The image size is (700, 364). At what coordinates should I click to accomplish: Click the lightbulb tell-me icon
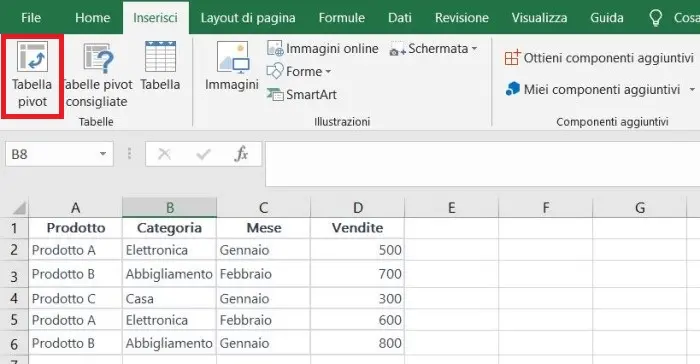[655, 18]
